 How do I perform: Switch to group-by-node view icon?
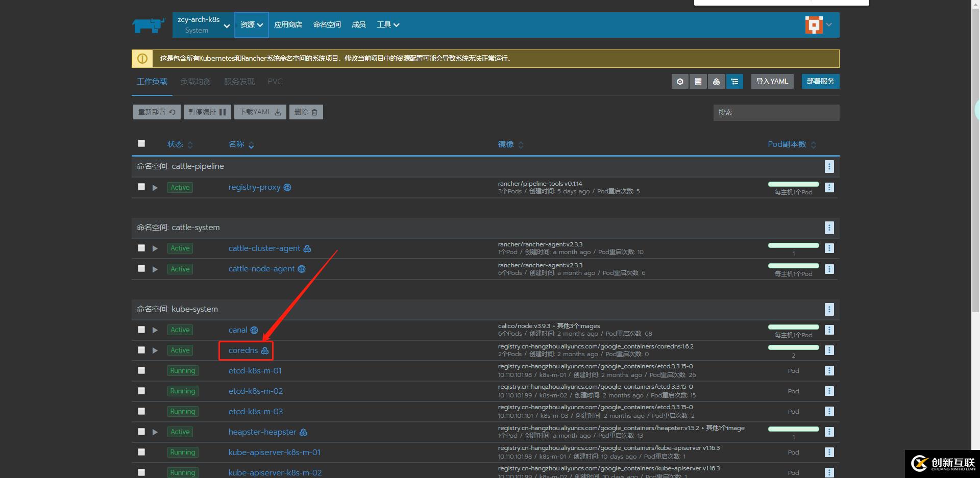717,82
